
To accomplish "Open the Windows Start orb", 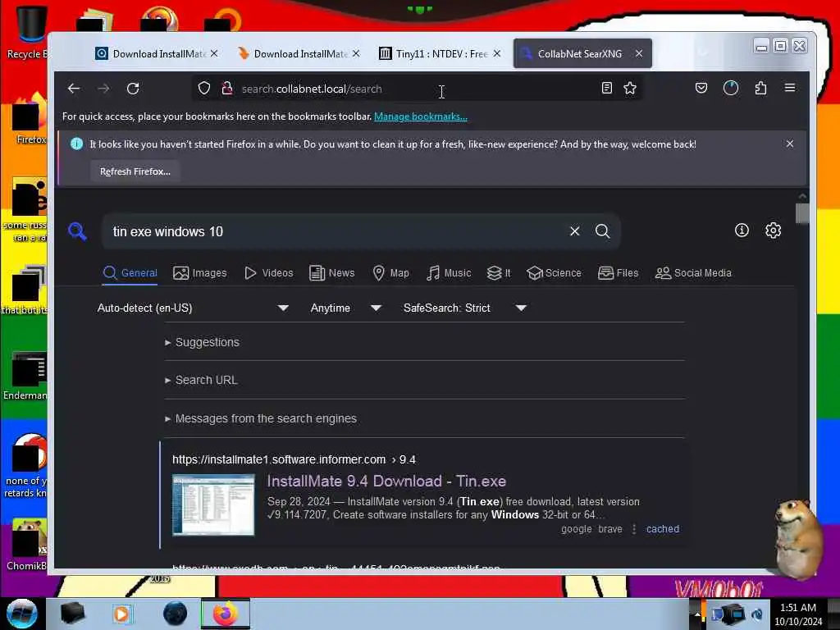I will click(x=22, y=614).
